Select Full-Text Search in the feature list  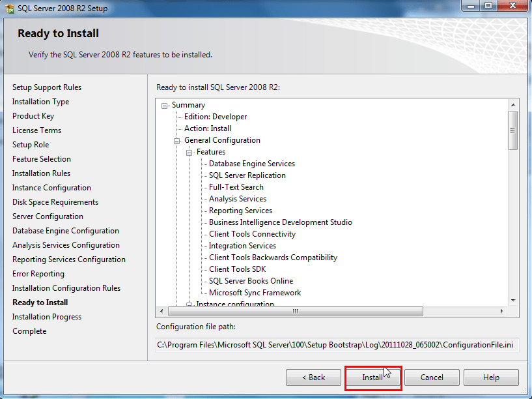[x=234, y=187]
